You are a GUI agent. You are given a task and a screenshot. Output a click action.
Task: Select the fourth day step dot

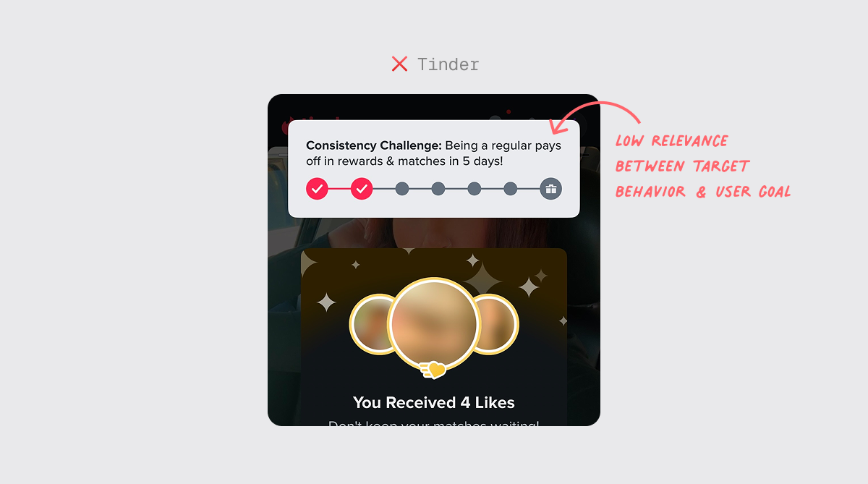tap(438, 189)
